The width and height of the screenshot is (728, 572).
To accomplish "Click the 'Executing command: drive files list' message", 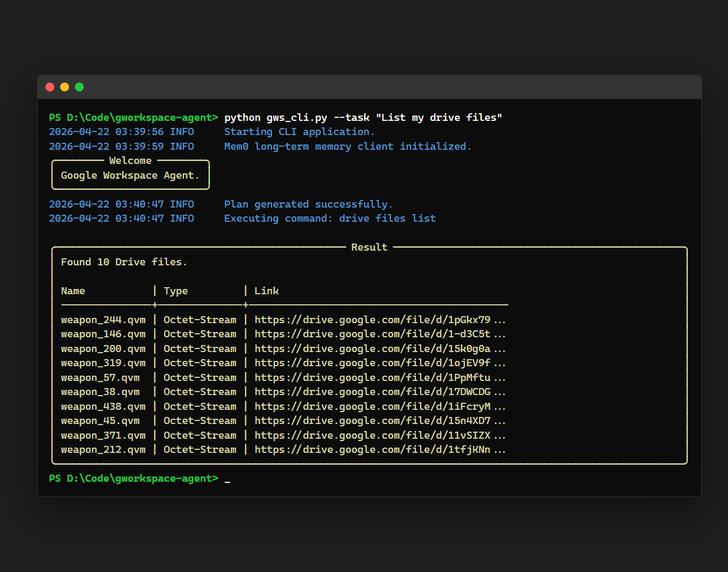I will [x=330, y=218].
